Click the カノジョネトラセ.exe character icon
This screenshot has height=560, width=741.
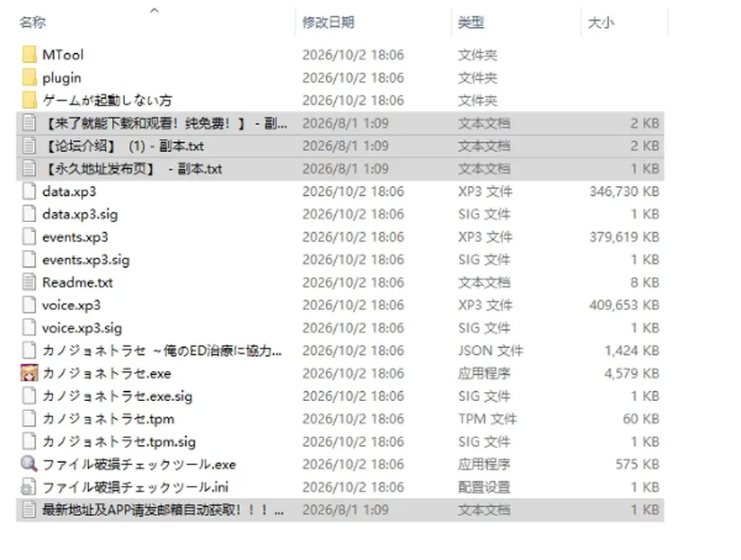(29, 373)
